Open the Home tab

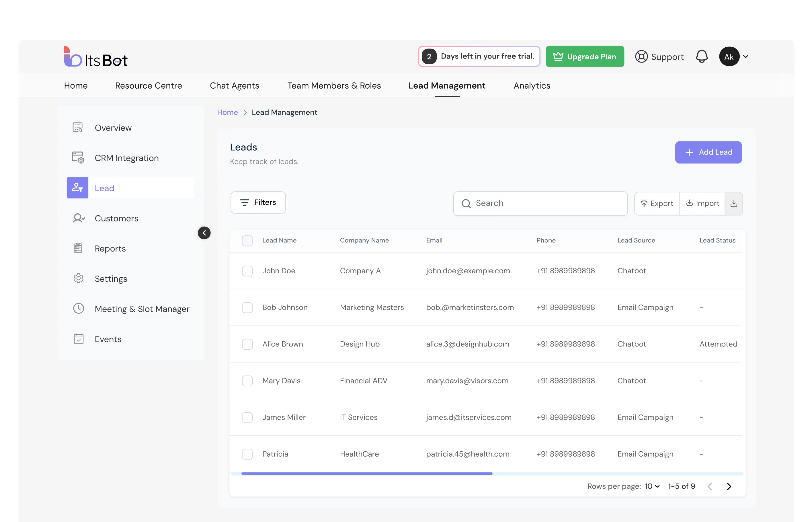(x=76, y=85)
